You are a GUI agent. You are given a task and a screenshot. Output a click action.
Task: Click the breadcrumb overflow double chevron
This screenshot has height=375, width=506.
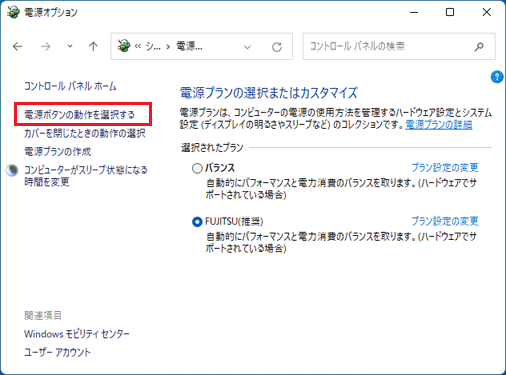138,47
